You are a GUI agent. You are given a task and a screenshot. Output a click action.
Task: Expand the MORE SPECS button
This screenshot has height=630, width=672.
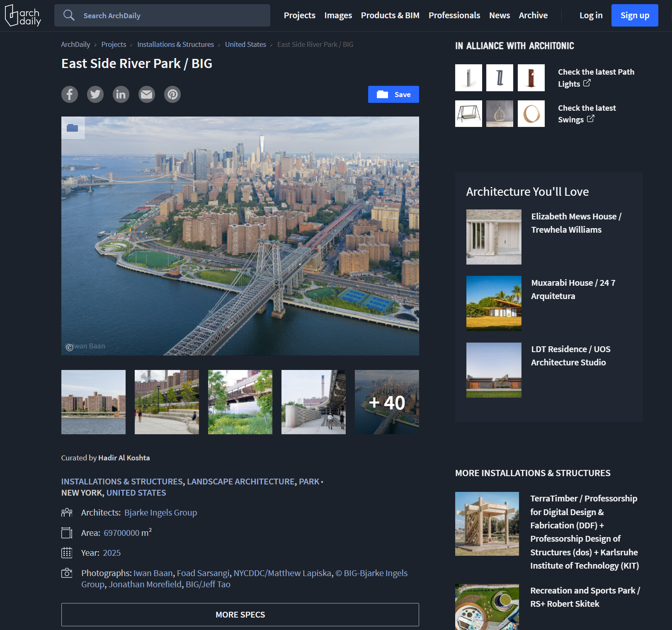(240, 615)
